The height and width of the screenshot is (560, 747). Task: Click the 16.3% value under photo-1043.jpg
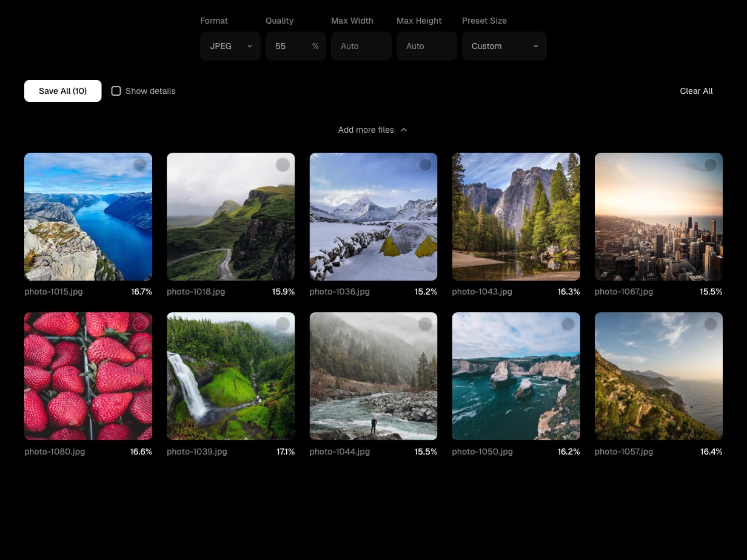(x=569, y=292)
